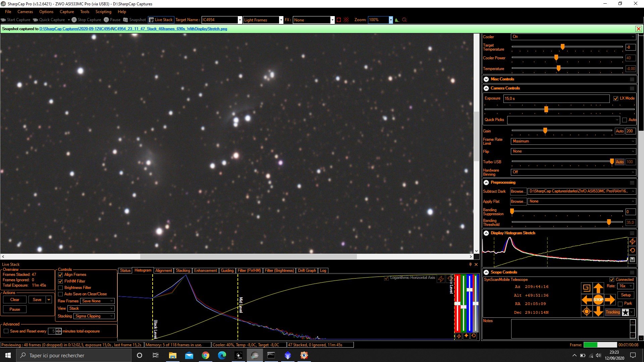The width and height of the screenshot is (644, 362).
Task: Move the telescope right with the right arrow
Action: [x=610, y=300]
